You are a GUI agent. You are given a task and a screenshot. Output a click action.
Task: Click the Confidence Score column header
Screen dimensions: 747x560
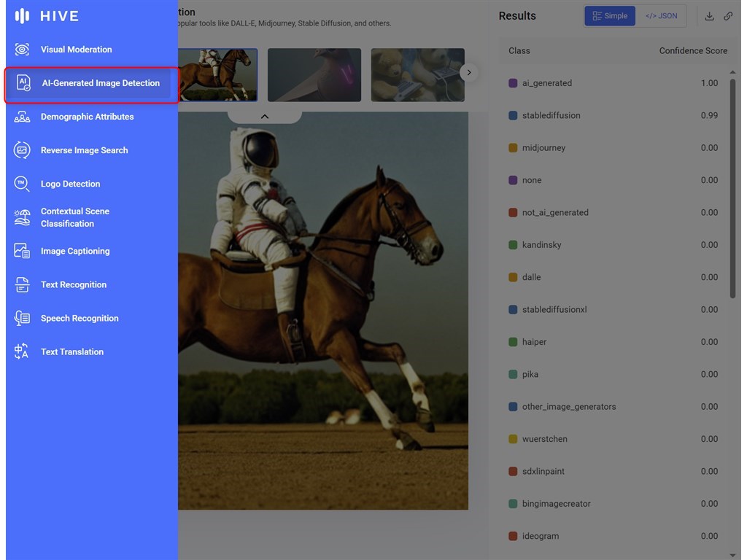click(x=693, y=51)
